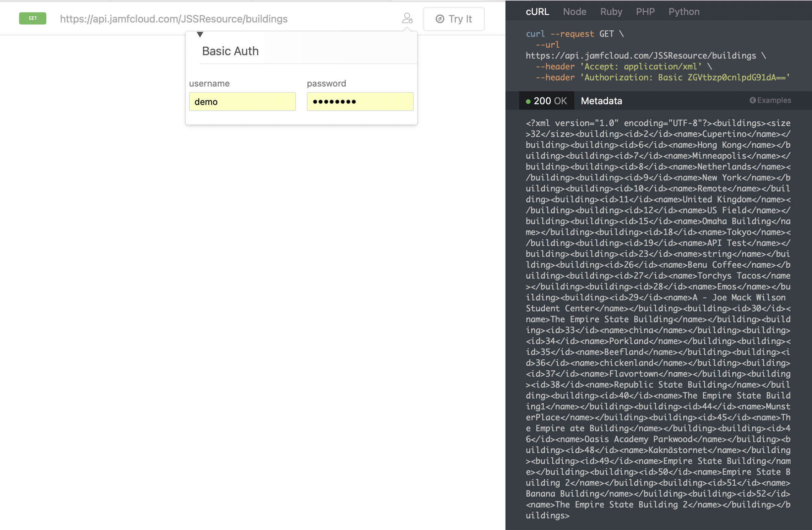Viewport: 812px width, 530px height.
Task: Switch to the Ruby code tab
Action: coord(611,12)
